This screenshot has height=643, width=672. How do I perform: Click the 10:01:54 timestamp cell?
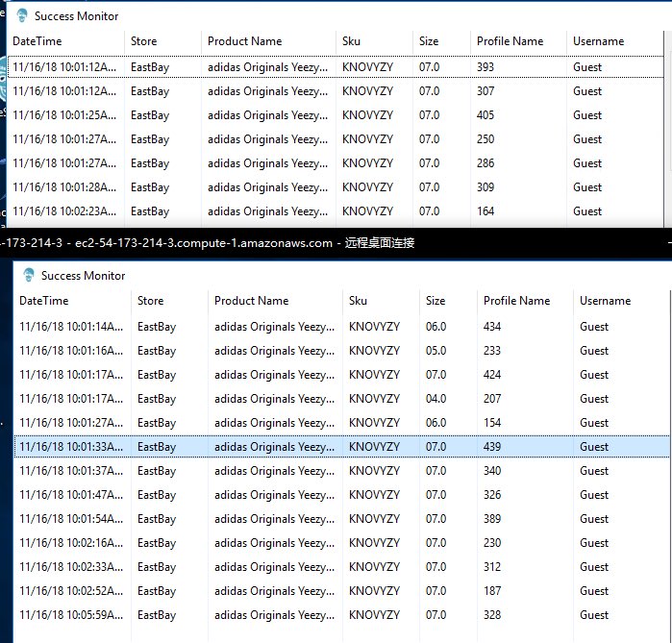(71, 519)
